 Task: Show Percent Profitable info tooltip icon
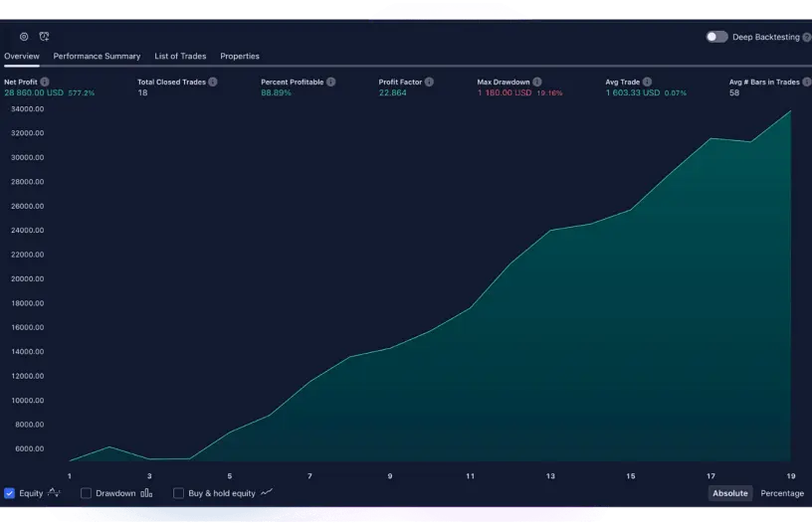[x=331, y=83]
